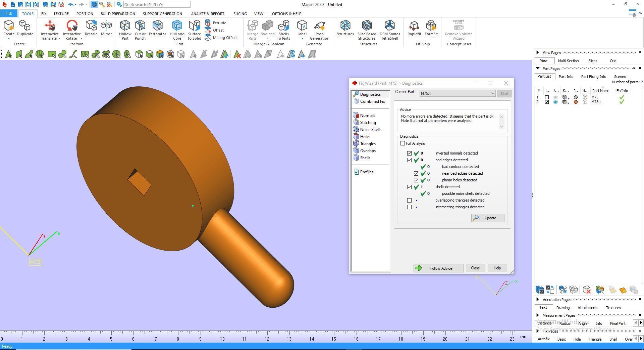Uncheck planar holes detected
This screenshot has height=350, width=644.
click(416, 180)
